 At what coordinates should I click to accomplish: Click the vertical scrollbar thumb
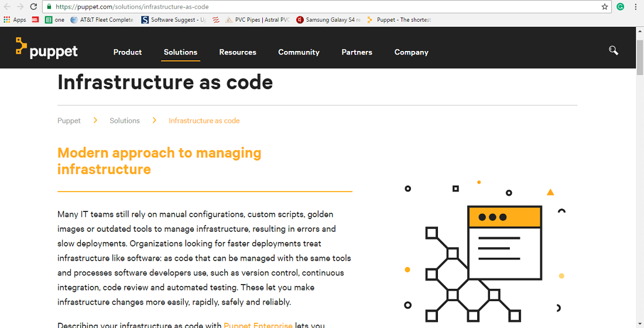coord(640,57)
